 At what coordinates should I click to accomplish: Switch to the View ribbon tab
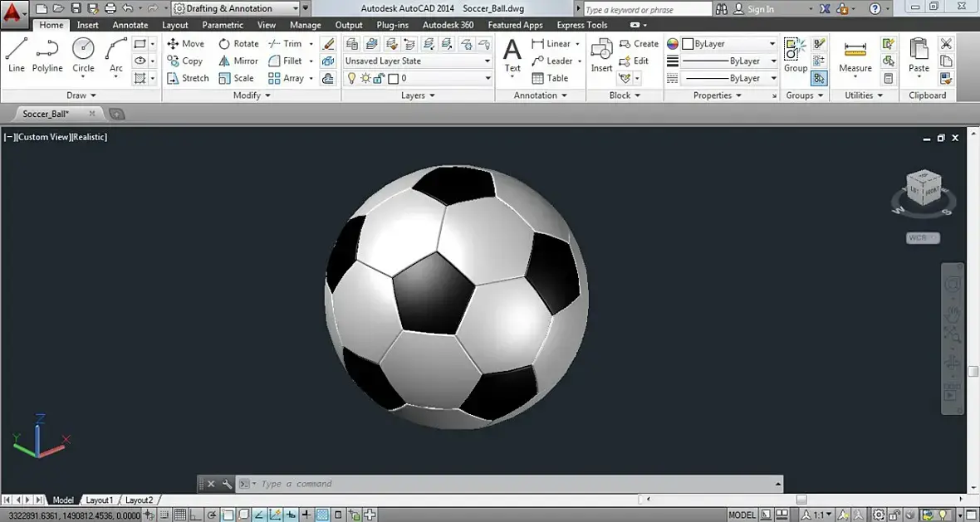pos(267,25)
